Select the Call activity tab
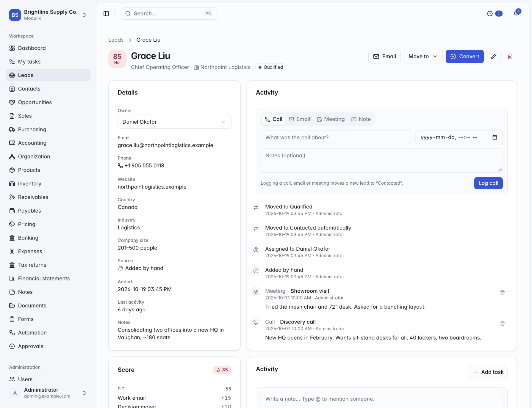Image resolution: width=532 pixels, height=408 pixels. point(274,119)
